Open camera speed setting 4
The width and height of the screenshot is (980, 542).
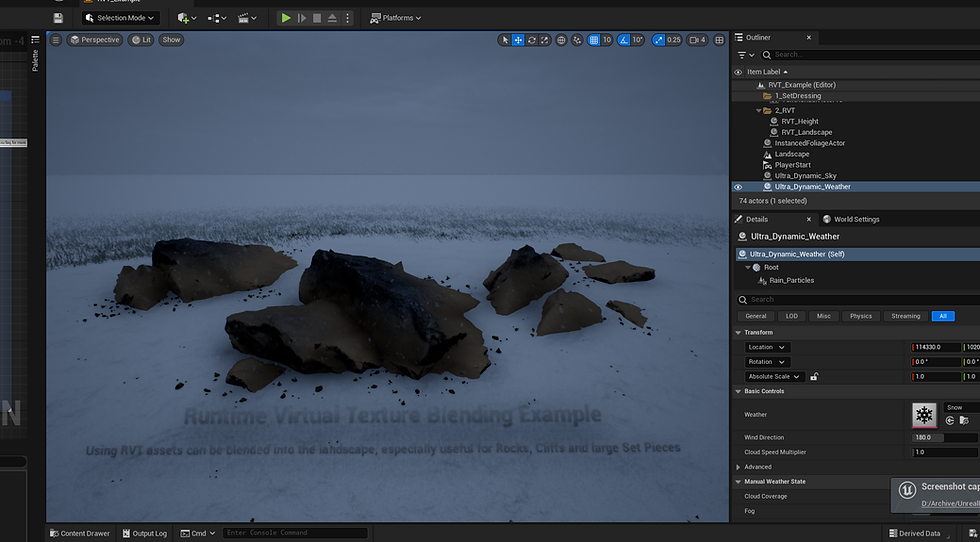tap(698, 40)
